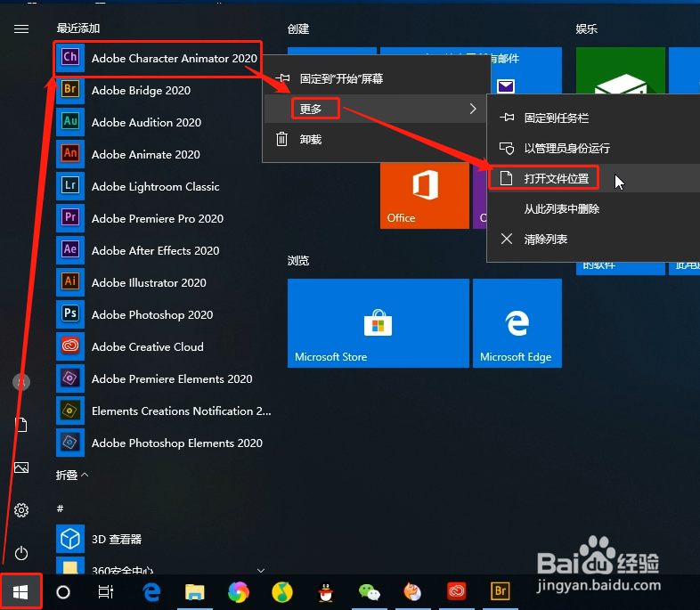Open File Explorer from taskbar
Image resolution: width=700 pixels, height=610 pixels.
(195, 592)
